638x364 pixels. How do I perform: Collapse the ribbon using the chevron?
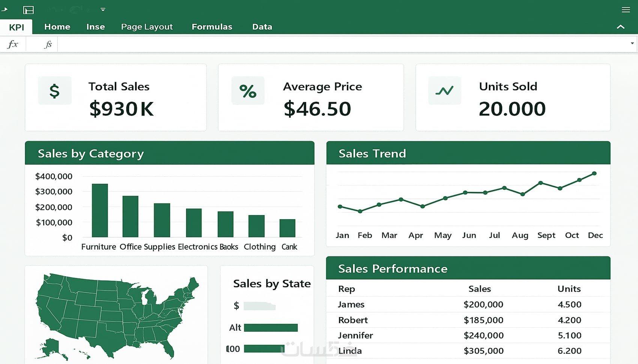621,27
